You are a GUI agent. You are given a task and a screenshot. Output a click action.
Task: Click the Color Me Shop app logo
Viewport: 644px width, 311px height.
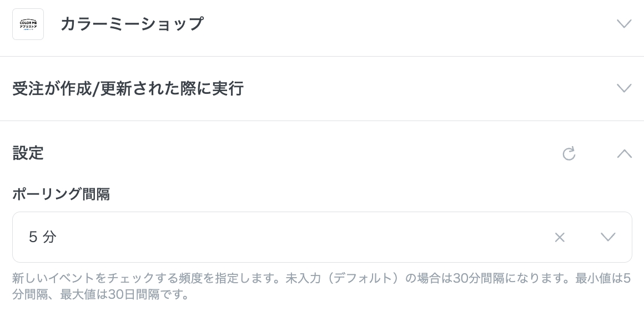click(x=28, y=24)
